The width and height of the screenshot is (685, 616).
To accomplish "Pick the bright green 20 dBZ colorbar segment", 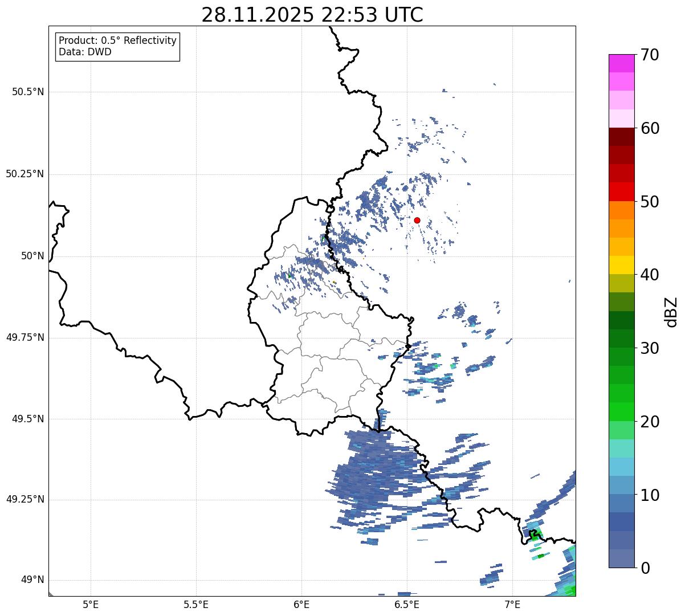I will pyautogui.click(x=621, y=412).
